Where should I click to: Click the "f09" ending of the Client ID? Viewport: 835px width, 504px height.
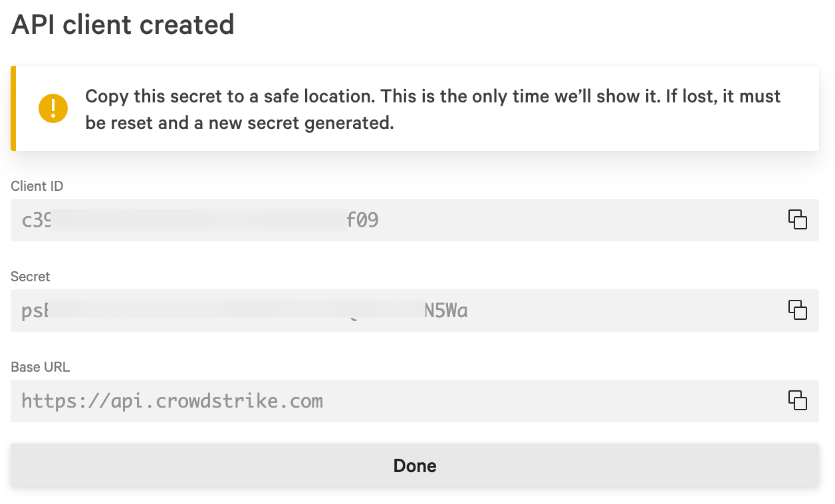(x=362, y=220)
